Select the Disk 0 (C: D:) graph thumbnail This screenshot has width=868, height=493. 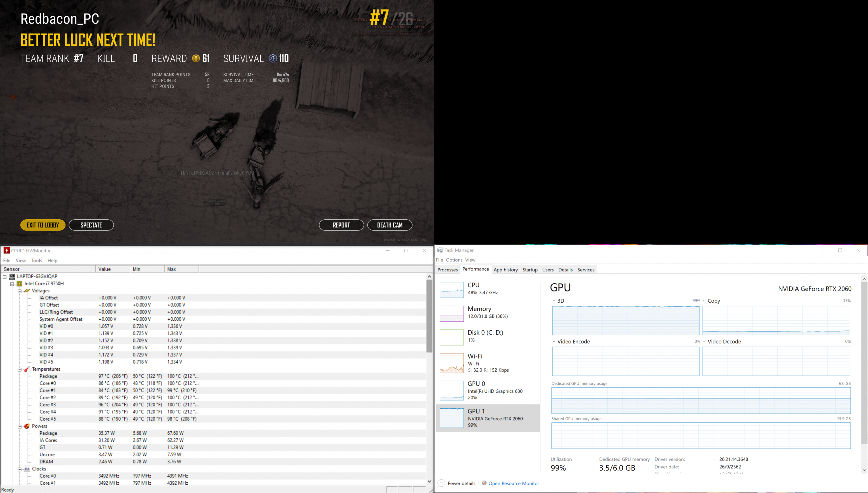pyautogui.click(x=452, y=337)
